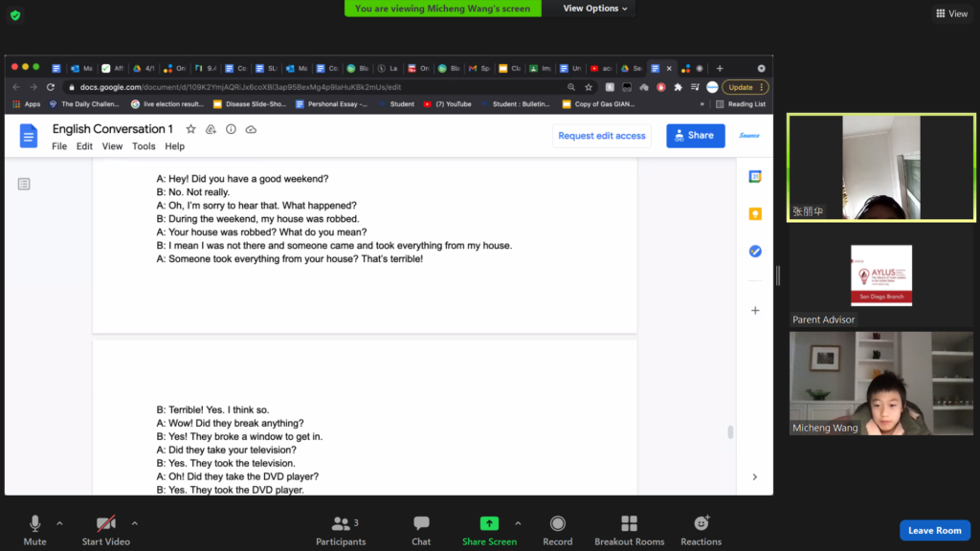Select 张丽华 video thumbnail
The height and width of the screenshot is (551, 980).
(x=881, y=167)
